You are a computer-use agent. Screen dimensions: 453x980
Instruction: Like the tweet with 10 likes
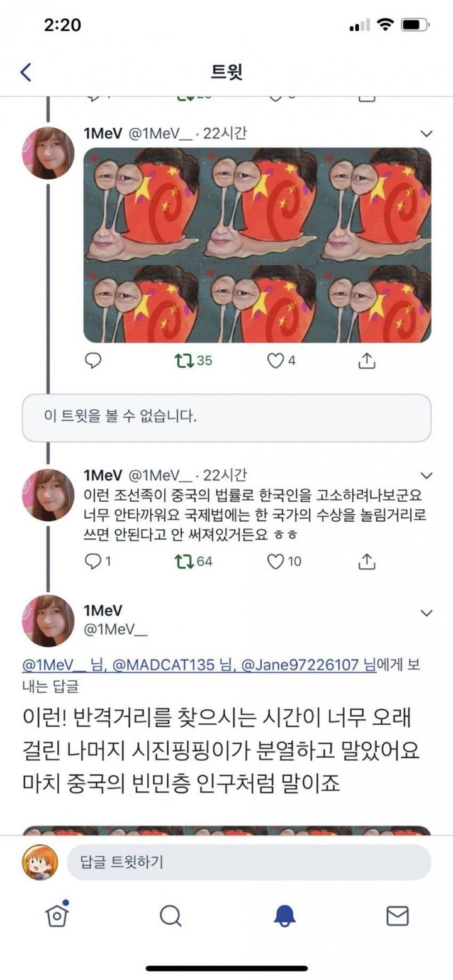[x=276, y=561]
